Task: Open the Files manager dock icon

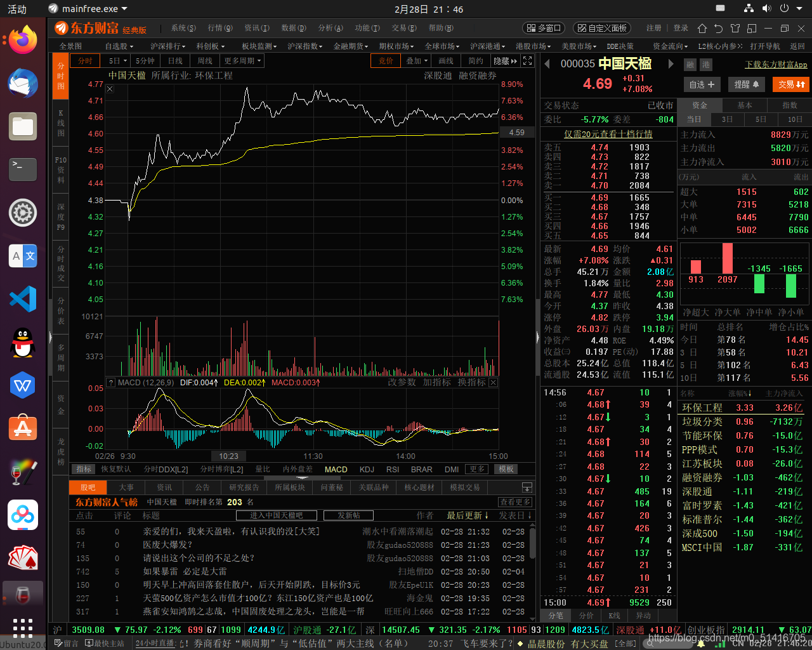Action: (x=23, y=126)
